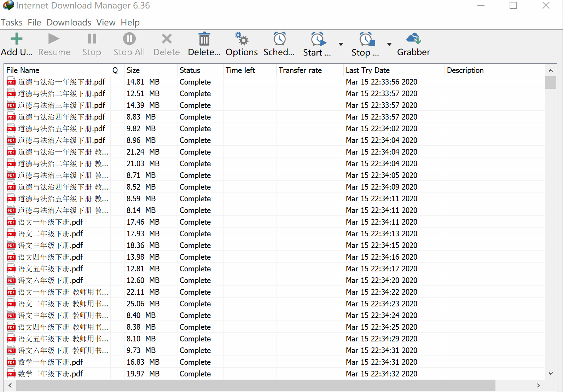Viewport: 563px width, 392px height.
Task: Open the File menu
Action: 34,23
